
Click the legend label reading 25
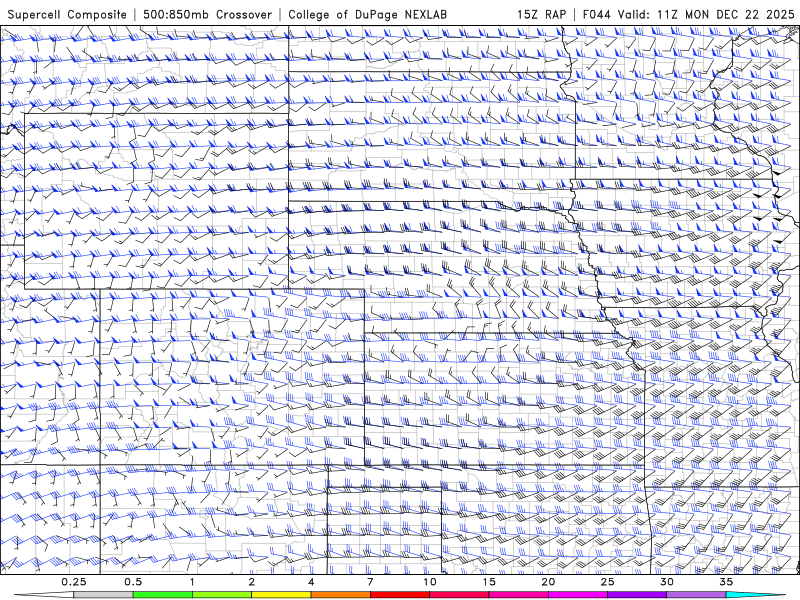[x=607, y=582]
